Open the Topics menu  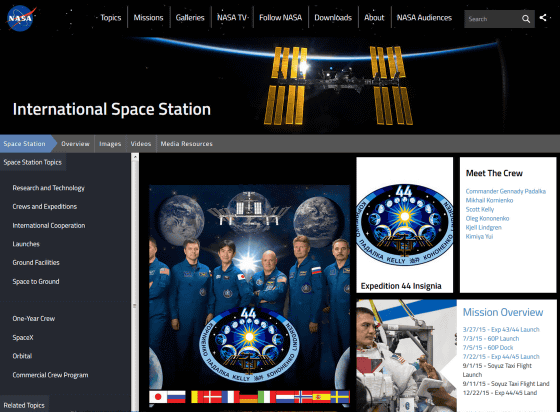[111, 17]
